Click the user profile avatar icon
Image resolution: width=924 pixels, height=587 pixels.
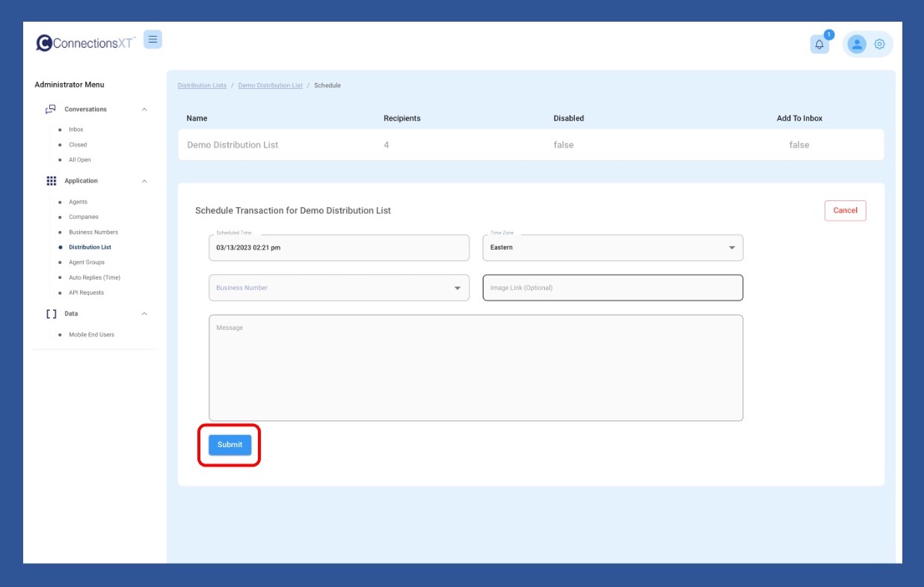[857, 44]
